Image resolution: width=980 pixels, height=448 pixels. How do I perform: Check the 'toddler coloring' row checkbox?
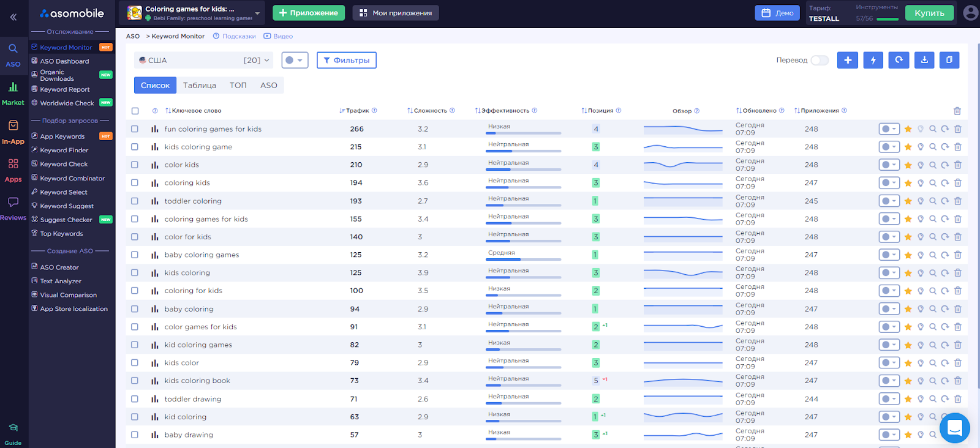135,201
